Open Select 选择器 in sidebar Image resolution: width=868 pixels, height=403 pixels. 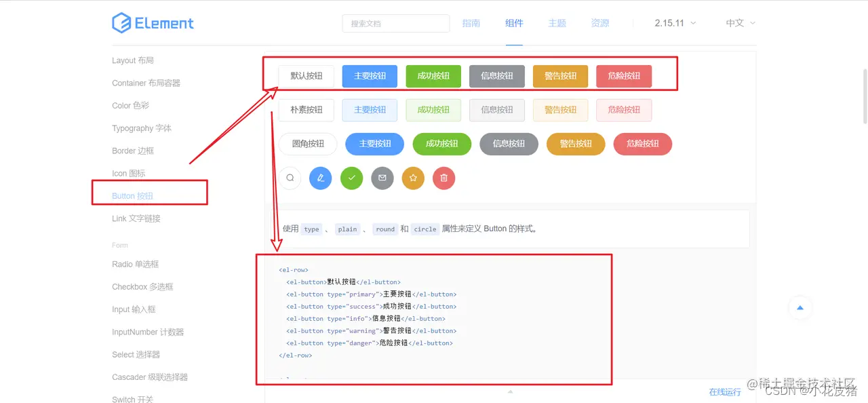tap(136, 354)
